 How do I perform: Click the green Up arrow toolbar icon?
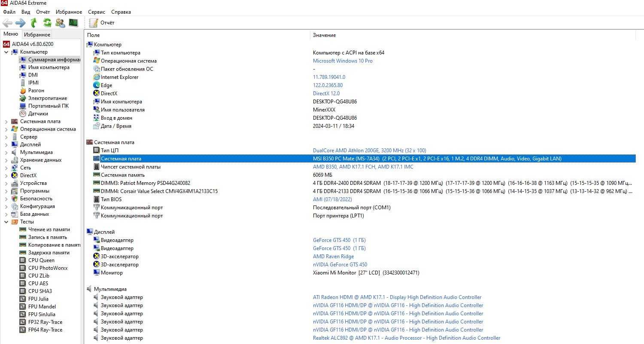[x=34, y=23]
